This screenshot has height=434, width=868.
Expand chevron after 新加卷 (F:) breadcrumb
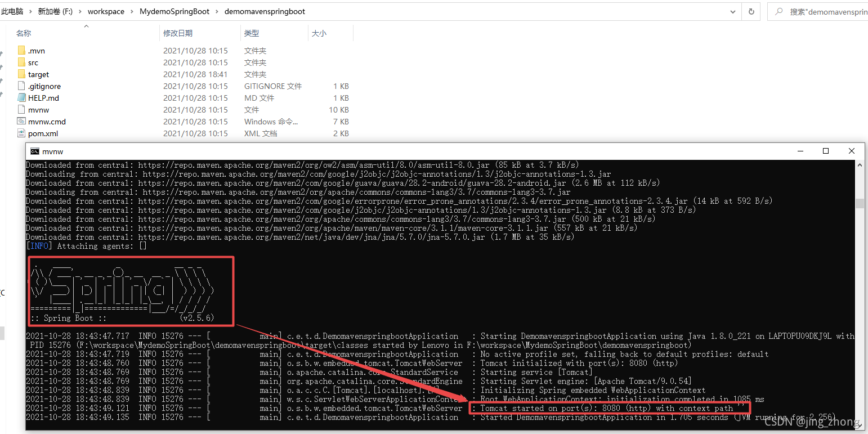[x=80, y=11]
